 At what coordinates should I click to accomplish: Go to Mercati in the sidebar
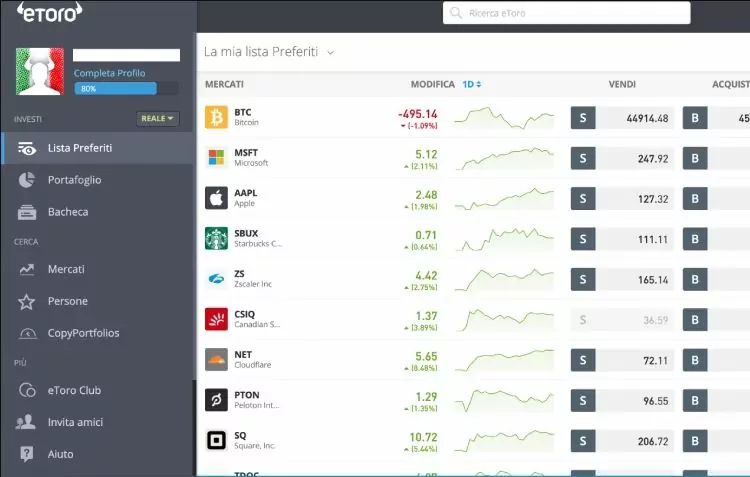66,269
